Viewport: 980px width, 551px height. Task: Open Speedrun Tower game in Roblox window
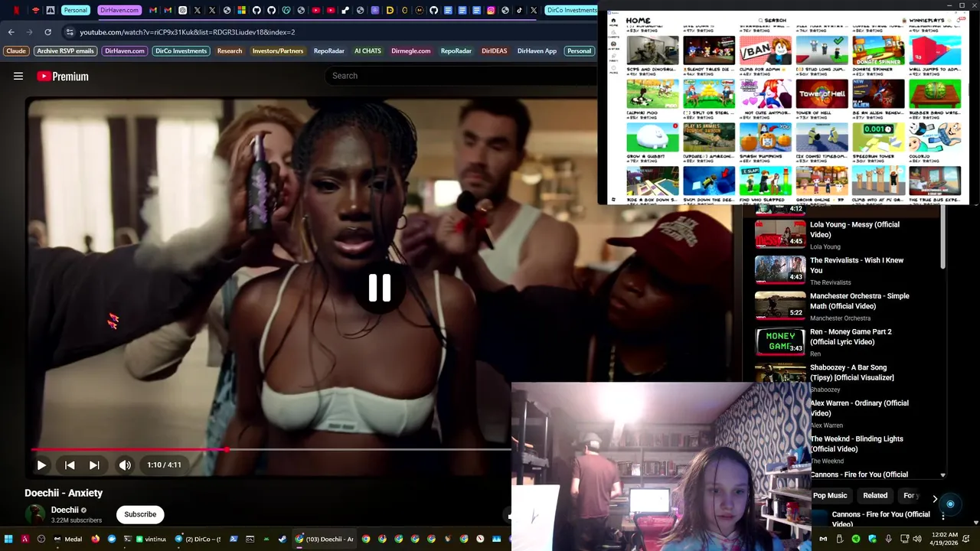(878, 139)
